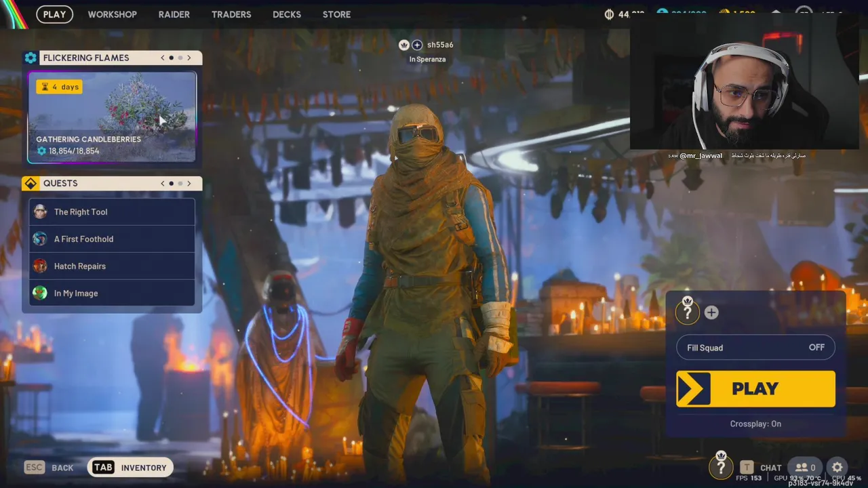
Task: Go to next Flickering Flames event page
Action: pyautogui.click(x=189, y=58)
